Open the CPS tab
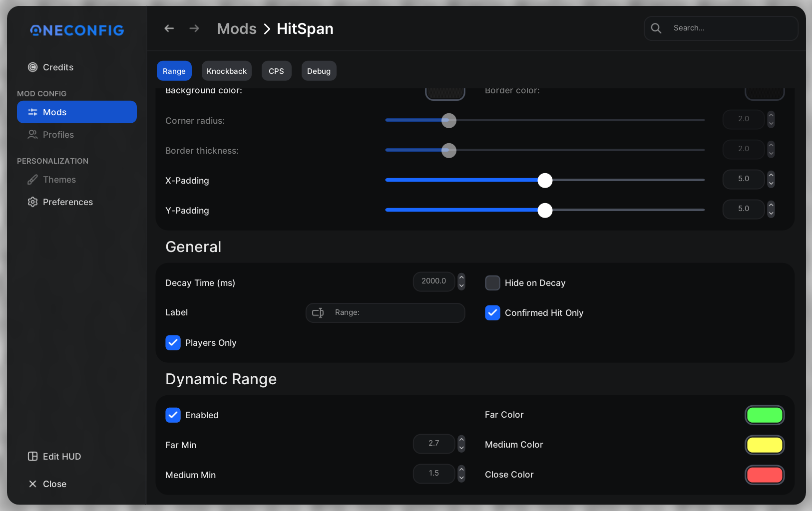Viewport: 812px width, 511px height. 276,71
